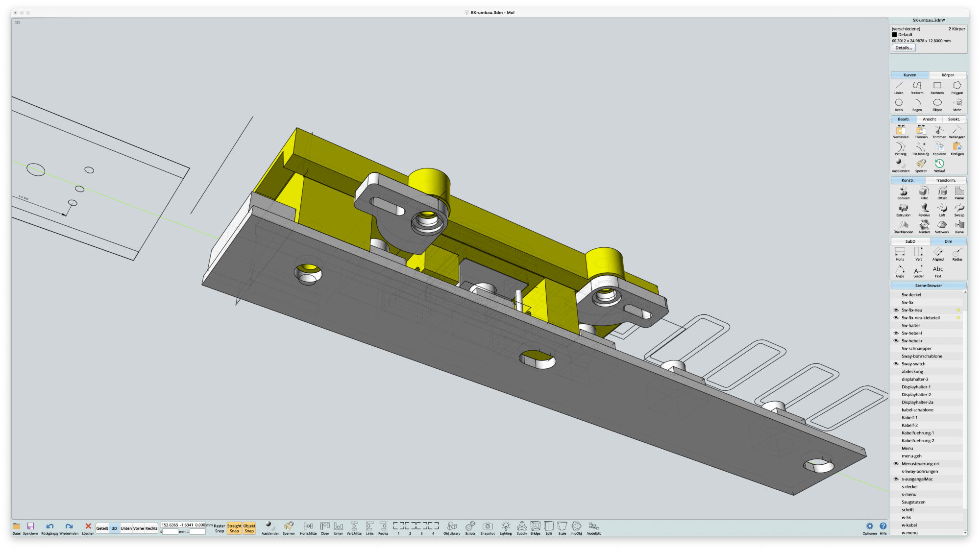
Task: Toggle visibility of 5way-switch
Action: click(896, 364)
